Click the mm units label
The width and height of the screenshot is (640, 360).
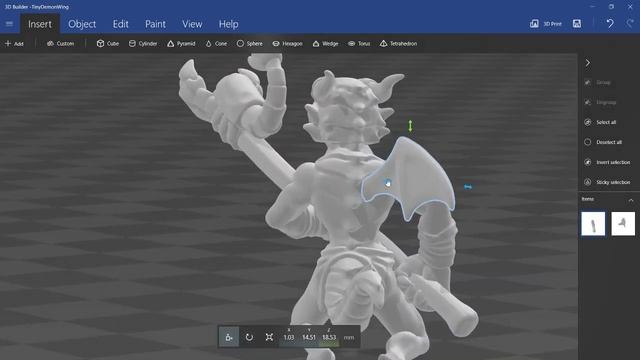[x=349, y=338]
